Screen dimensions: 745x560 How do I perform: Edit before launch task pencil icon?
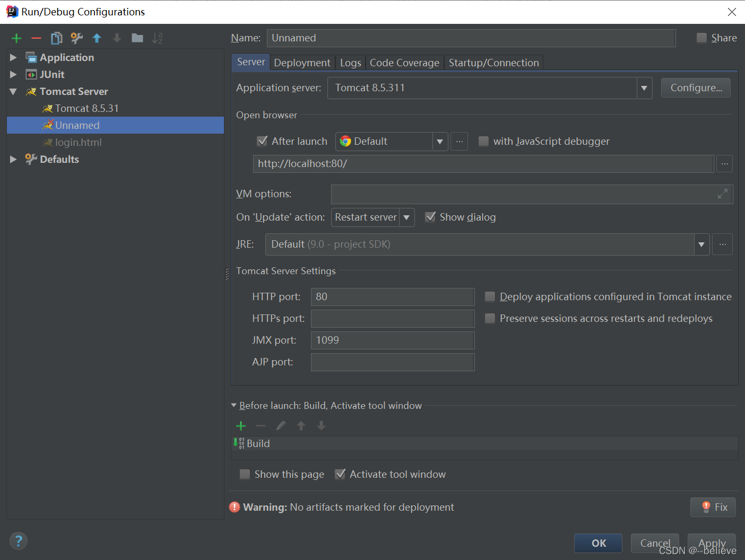tap(281, 426)
